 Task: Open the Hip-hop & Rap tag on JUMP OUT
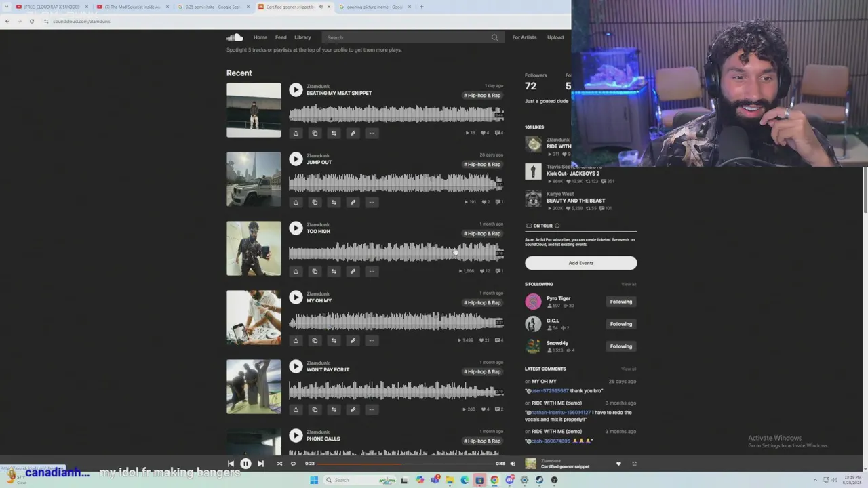[x=482, y=164]
